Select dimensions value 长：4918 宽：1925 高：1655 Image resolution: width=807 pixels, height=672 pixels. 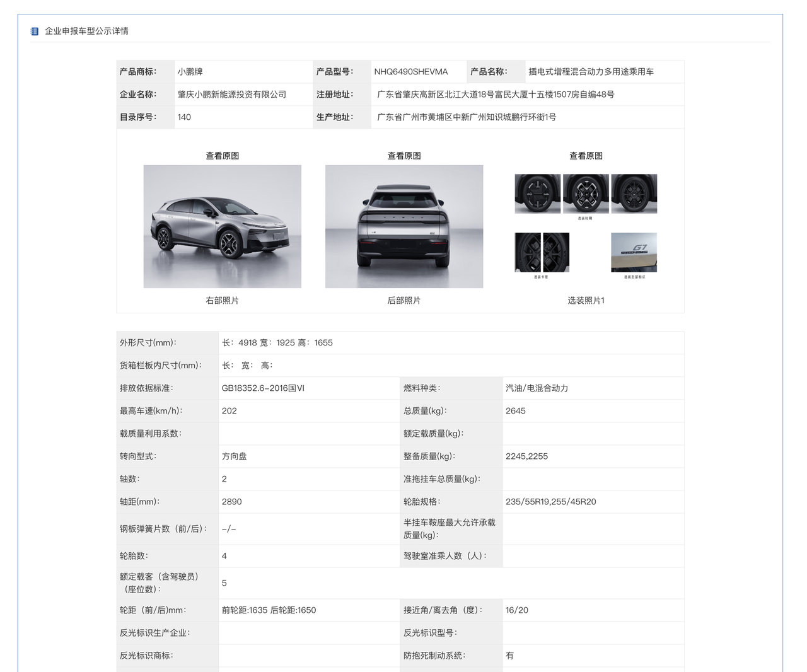click(277, 343)
